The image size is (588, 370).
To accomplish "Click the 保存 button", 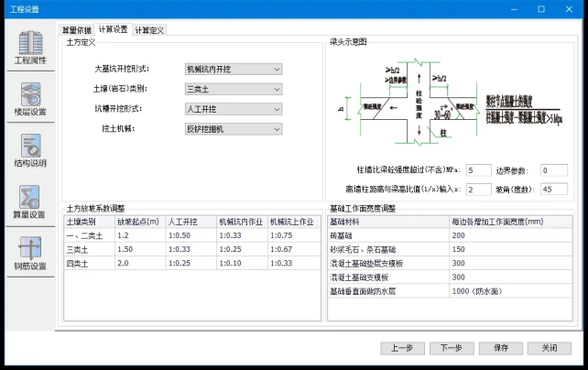I will tap(501, 348).
